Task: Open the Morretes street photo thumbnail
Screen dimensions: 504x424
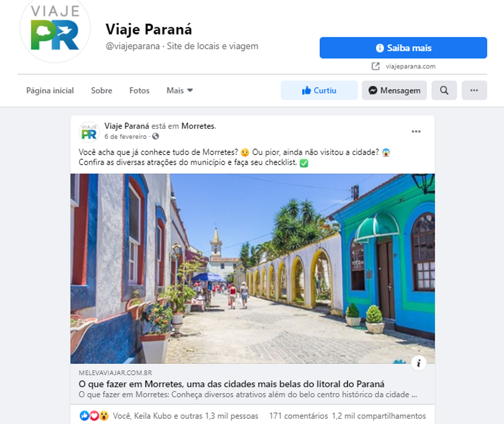Action: 253,268
